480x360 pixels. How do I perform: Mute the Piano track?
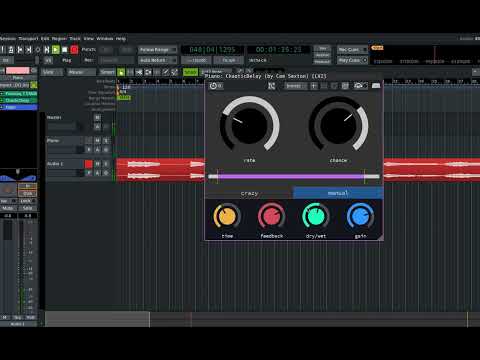97,141
